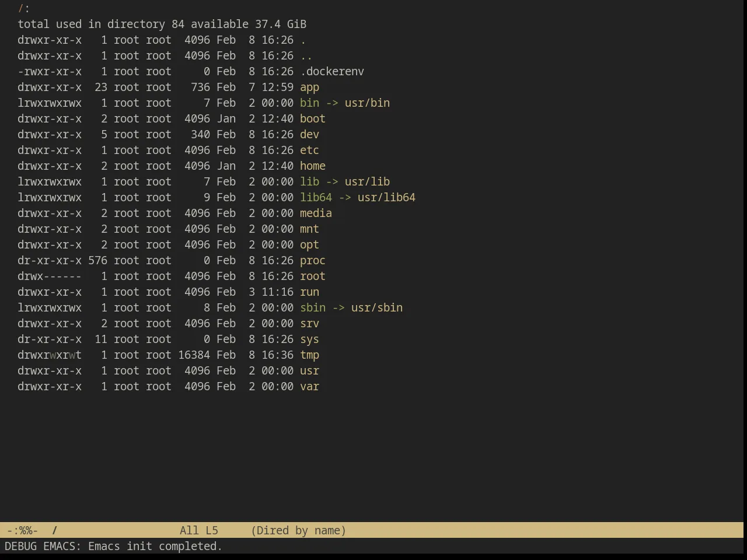Open the usr directory
The height and width of the screenshot is (560, 747).
[309, 371]
